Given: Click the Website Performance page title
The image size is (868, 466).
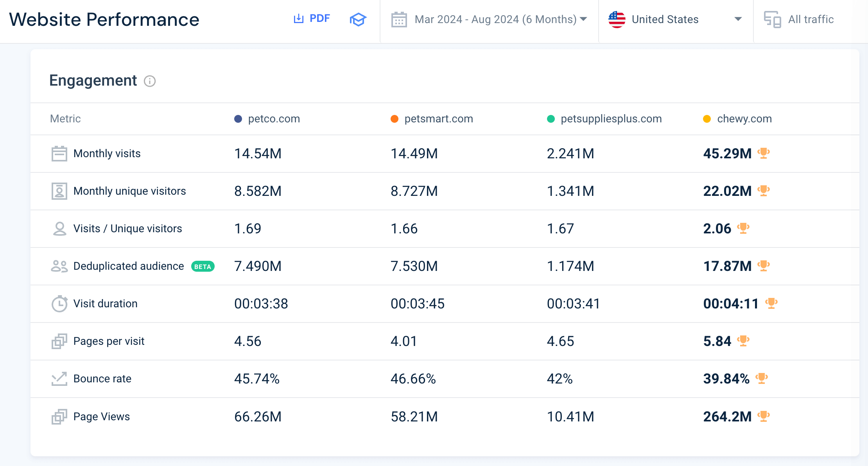Looking at the screenshot, I should coord(104,20).
